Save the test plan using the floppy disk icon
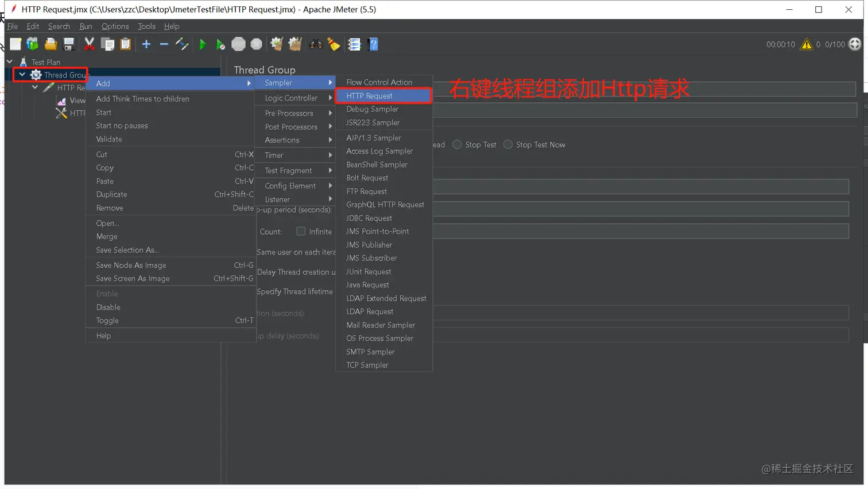The height and width of the screenshot is (489, 868). tap(69, 44)
